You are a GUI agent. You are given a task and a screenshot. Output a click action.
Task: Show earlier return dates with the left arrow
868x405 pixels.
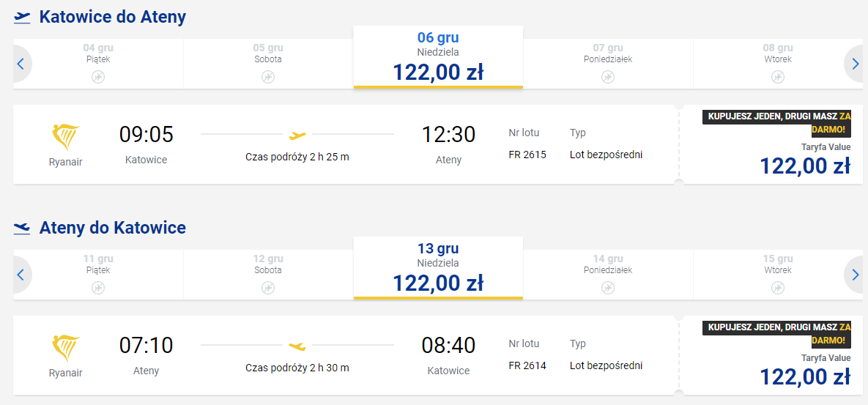(x=21, y=275)
